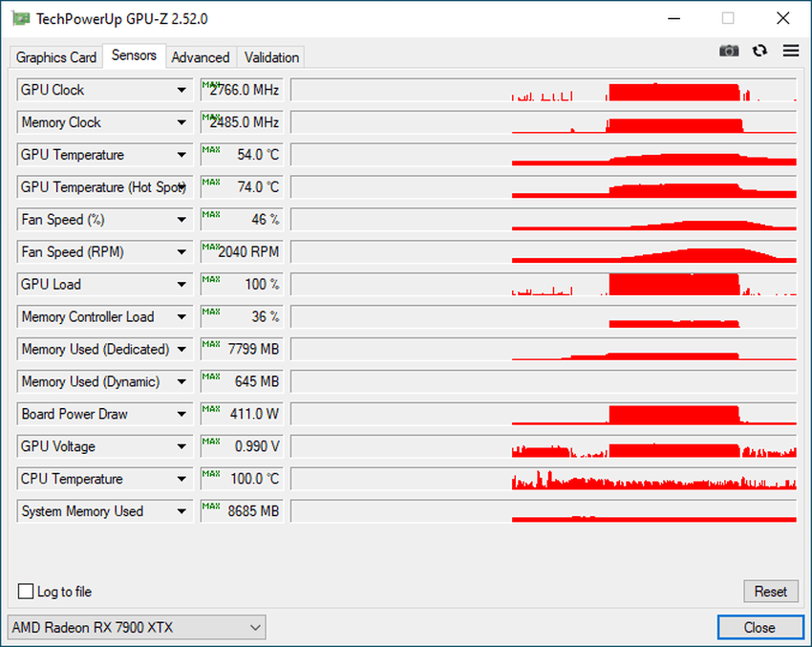Click the Hot Spot value 74.0 °C
Image resolution: width=812 pixels, height=647 pixels.
242,187
